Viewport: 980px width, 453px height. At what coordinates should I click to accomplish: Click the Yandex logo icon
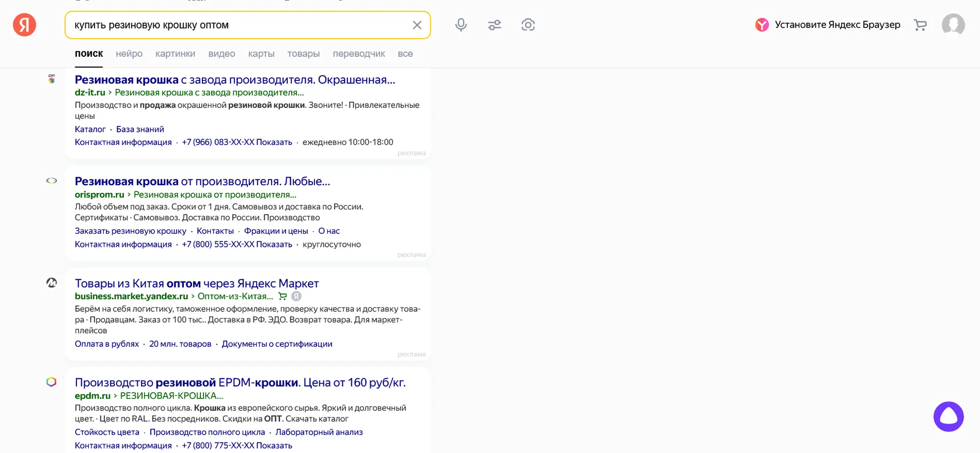coord(24,24)
